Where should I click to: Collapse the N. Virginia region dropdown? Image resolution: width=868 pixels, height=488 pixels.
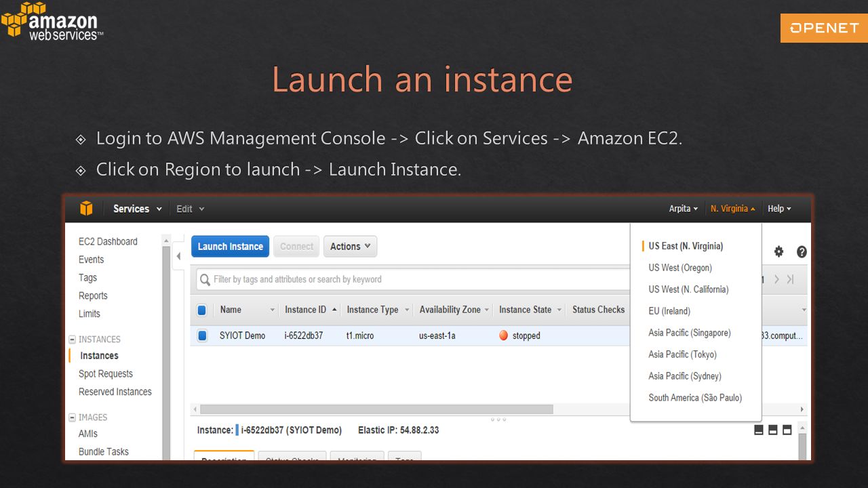tap(732, 209)
